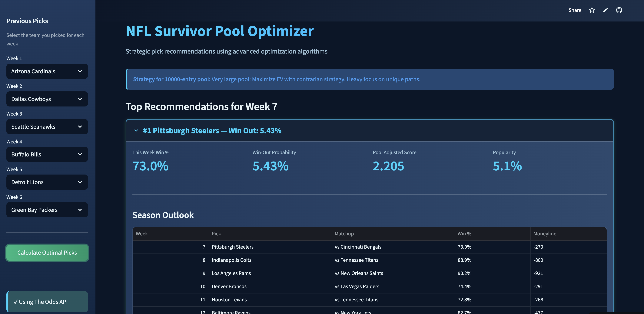The width and height of the screenshot is (644, 314).
Task: Open the Seattle Seahawks dropdown under Week 3
Action: click(47, 127)
